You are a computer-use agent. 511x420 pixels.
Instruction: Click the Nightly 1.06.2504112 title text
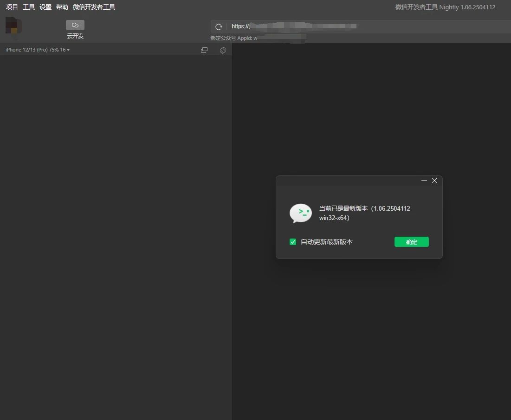coord(445,7)
